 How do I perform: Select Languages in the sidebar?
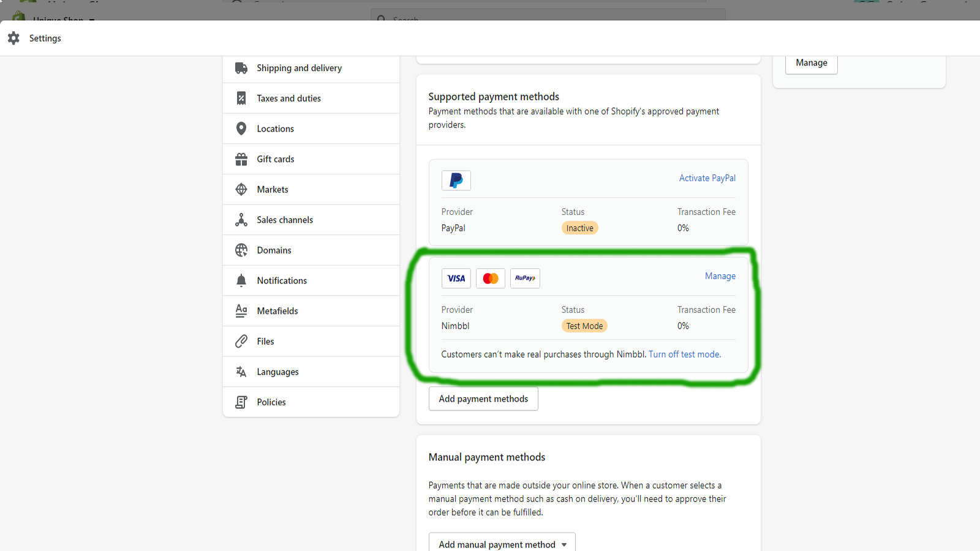[311, 372]
